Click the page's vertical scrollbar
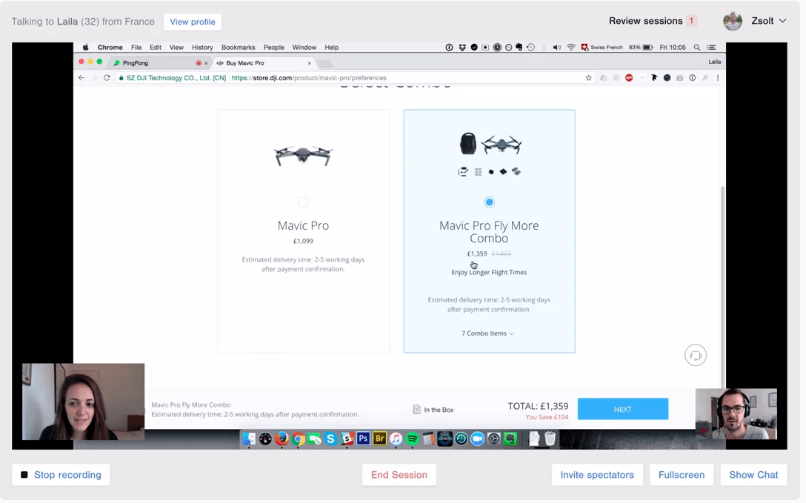The height and width of the screenshot is (503, 806). (723, 288)
